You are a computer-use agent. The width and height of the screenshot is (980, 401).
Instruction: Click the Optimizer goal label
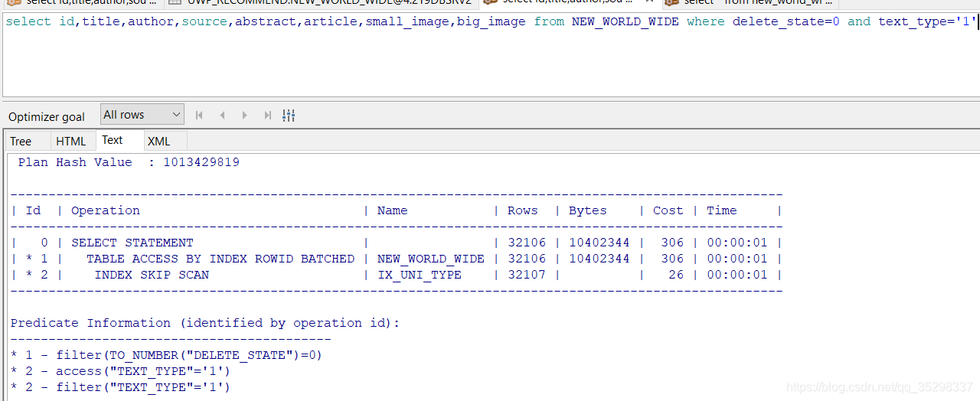47,116
